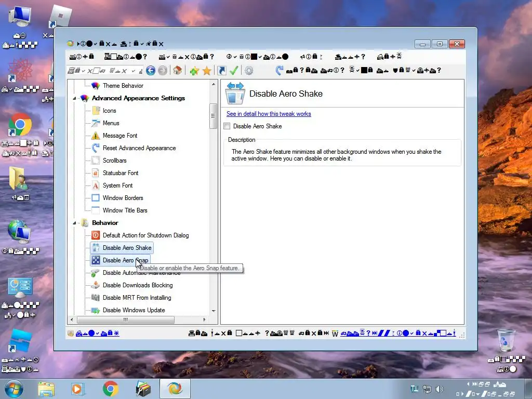Click the grayed-out forward arrow toolbar button

163,71
